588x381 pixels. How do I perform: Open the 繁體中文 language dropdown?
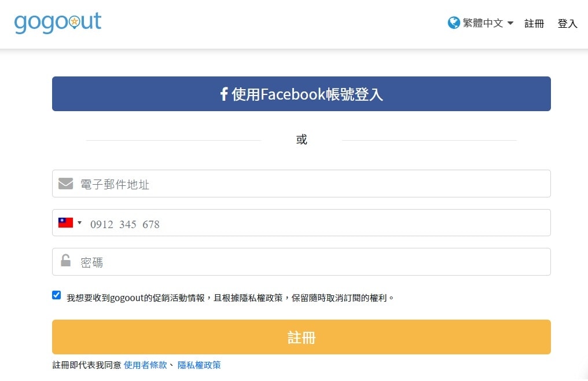tap(487, 23)
